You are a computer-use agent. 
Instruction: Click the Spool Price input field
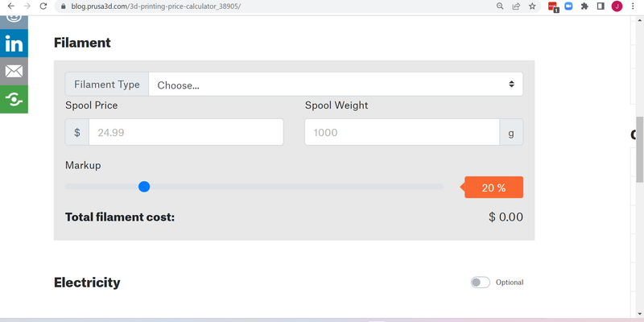click(x=186, y=132)
